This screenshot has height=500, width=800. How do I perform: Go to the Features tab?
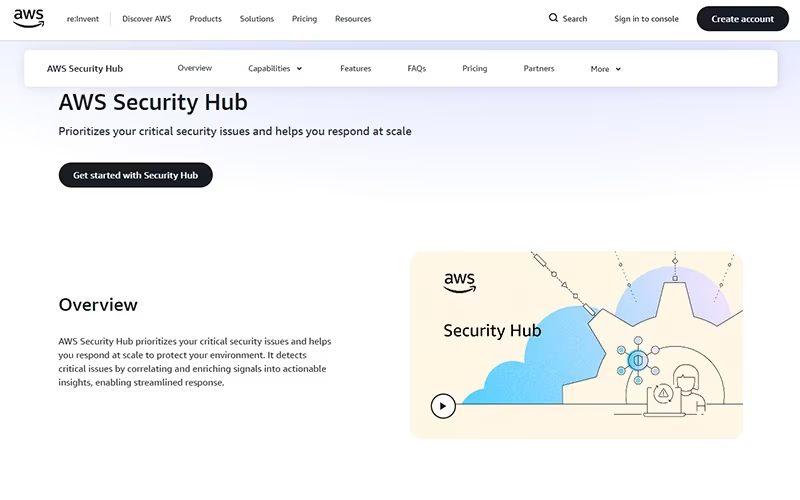coord(356,68)
